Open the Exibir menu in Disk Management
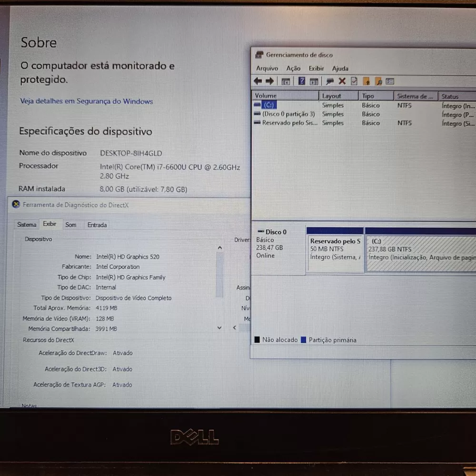Viewport: 476px width, 476px height. 317,68
